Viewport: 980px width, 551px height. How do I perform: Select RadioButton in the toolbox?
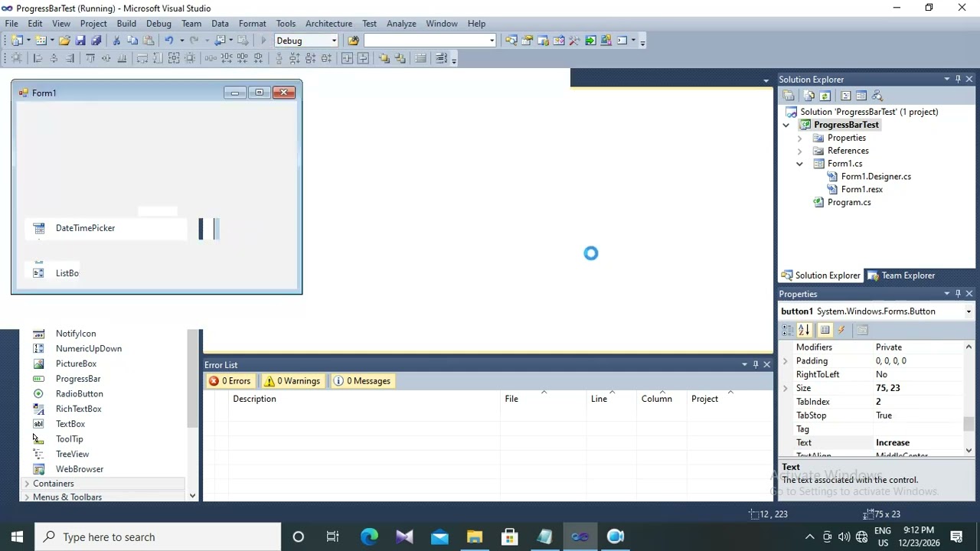coord(79,394)
